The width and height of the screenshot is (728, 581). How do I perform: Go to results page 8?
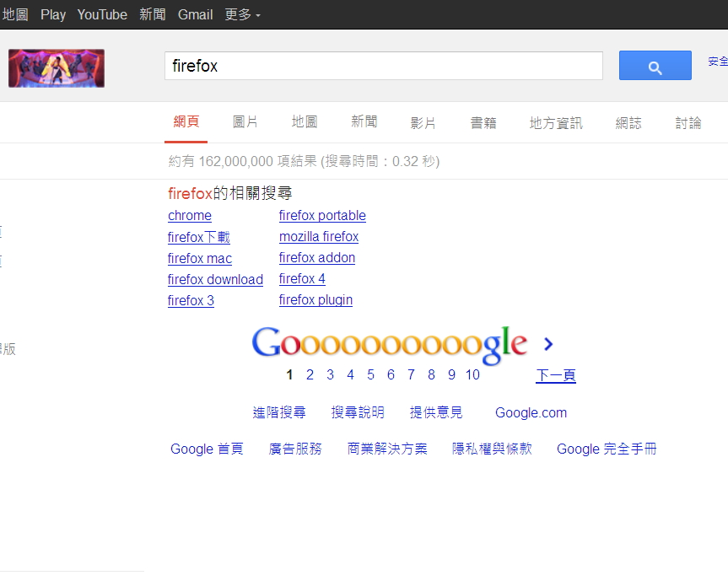(431, 374)
